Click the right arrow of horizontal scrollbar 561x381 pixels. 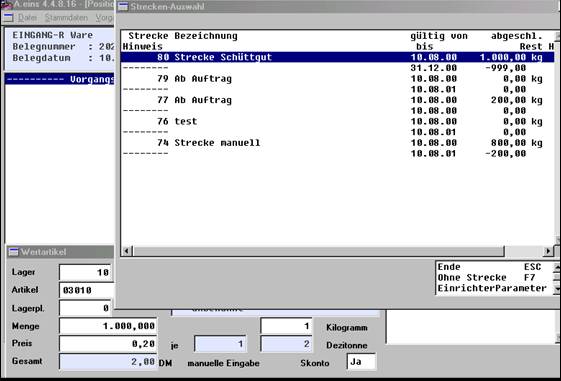coord(548,251)
